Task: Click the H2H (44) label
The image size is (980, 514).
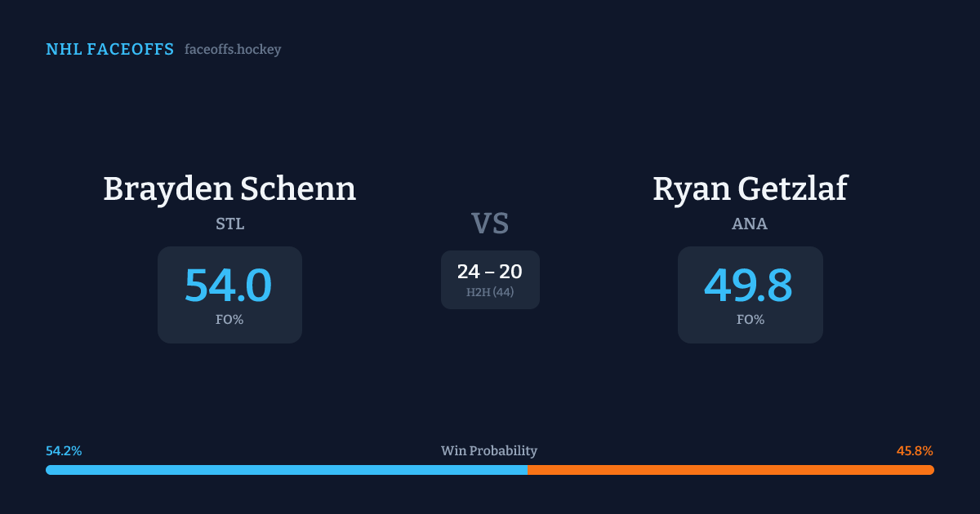Action: click(490, 292)
